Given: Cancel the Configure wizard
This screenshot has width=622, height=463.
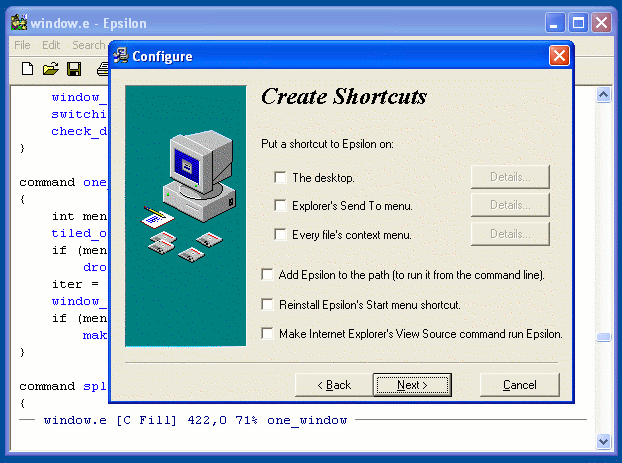Looking at the screenshot, I should [520, 385].
